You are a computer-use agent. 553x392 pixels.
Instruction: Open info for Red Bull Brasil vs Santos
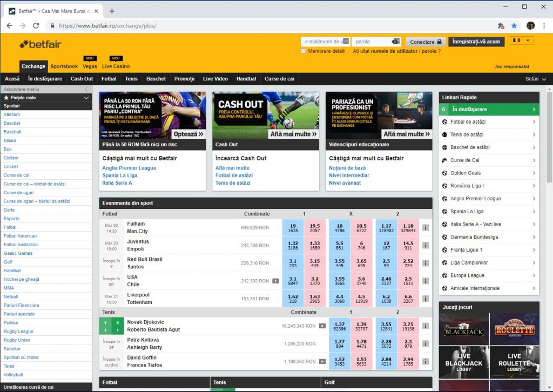click(426, 263)
